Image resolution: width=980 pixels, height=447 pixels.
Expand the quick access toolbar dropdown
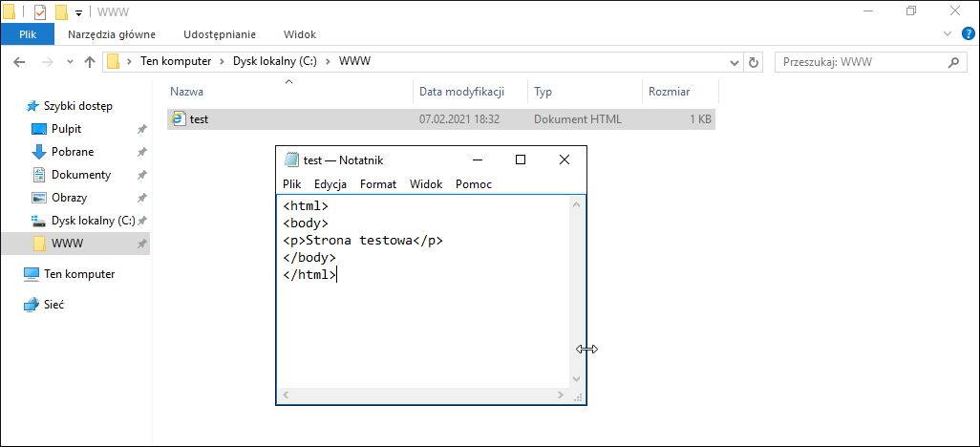tap(78, 11)
